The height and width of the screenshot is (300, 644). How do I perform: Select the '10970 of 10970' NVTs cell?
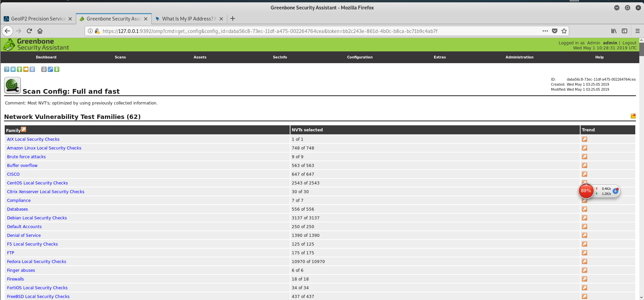tap(435, 261)
